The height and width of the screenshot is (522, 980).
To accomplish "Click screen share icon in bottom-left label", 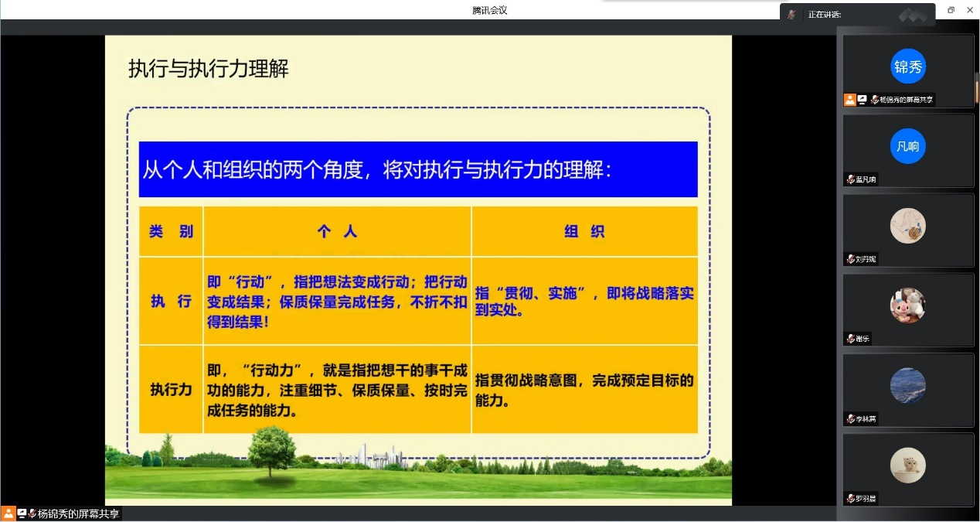I will [x=22, y=513].
